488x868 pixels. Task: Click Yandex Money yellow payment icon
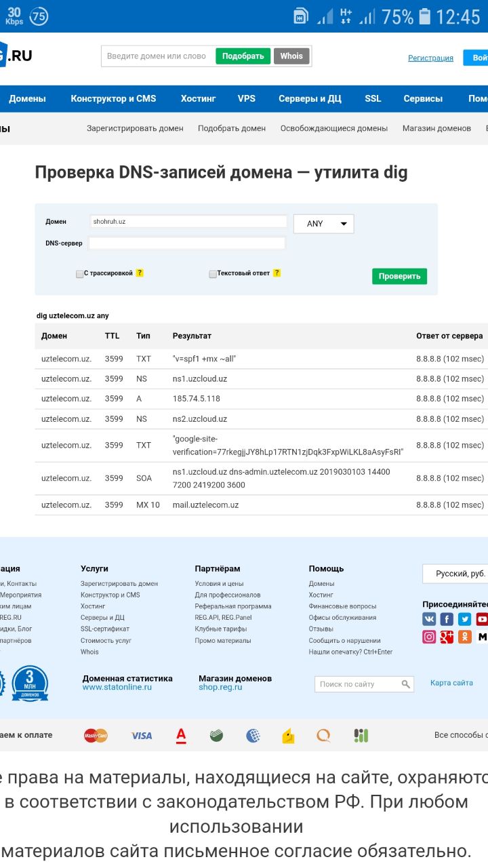(289, 736)
